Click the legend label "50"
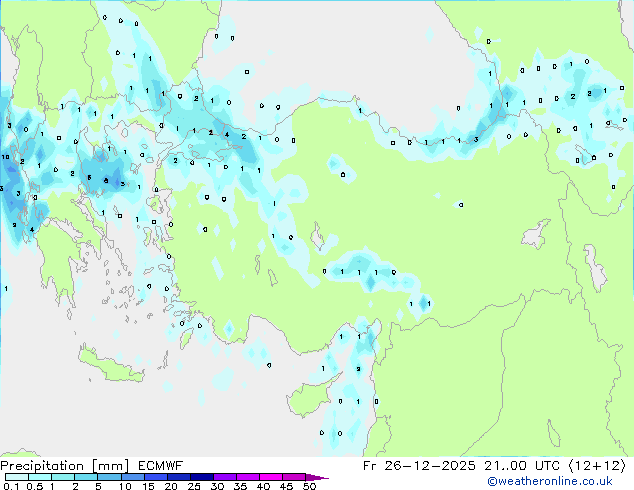 309,486
